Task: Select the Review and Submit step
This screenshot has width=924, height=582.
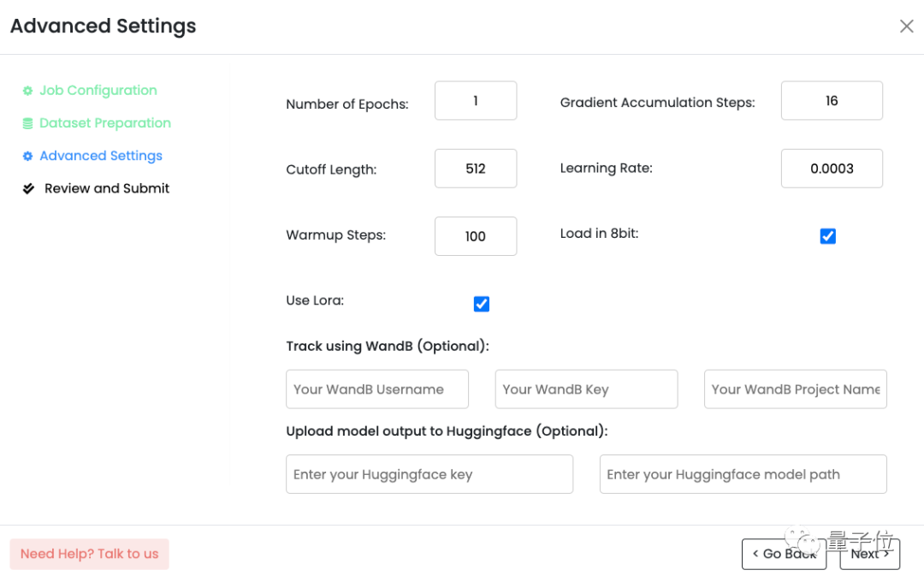Action: [x=107, y=188]
